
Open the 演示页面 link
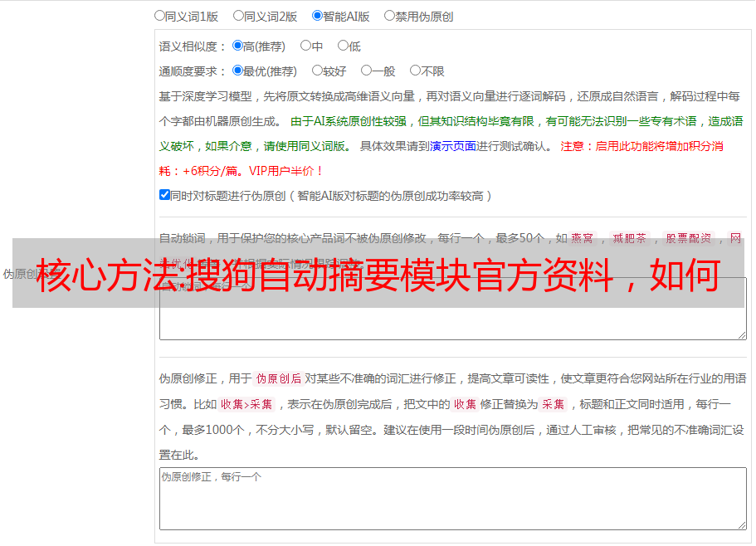click(x=452, y=146)
